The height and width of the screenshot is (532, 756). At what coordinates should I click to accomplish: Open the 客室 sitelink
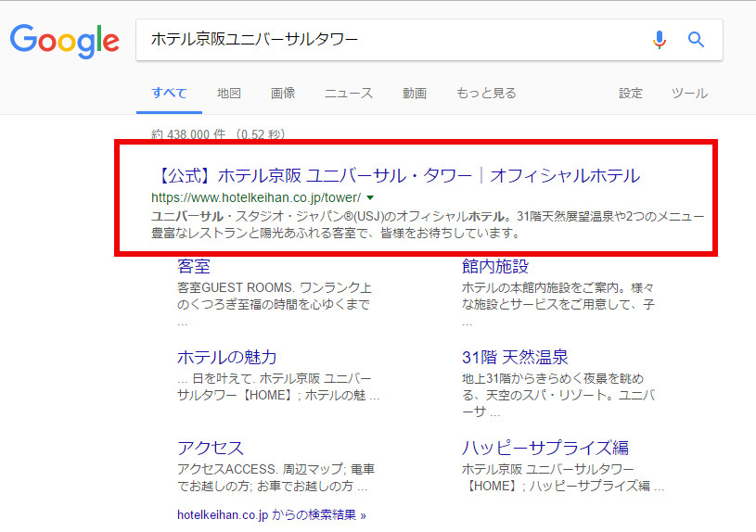click(194, 266)
